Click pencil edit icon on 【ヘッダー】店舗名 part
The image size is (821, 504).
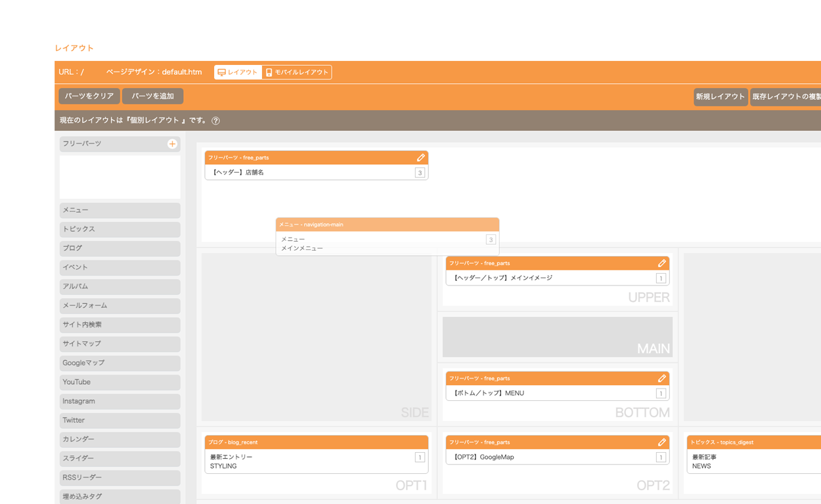pos(420,157)
